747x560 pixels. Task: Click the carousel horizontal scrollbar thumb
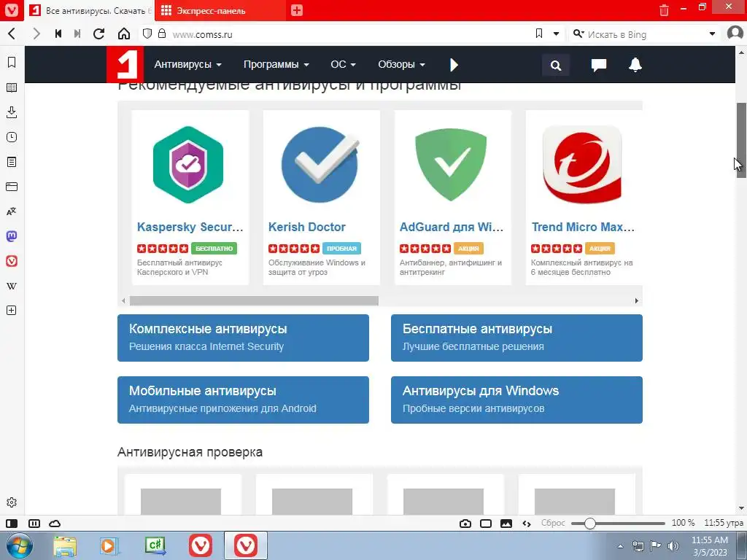click(254, 301)
